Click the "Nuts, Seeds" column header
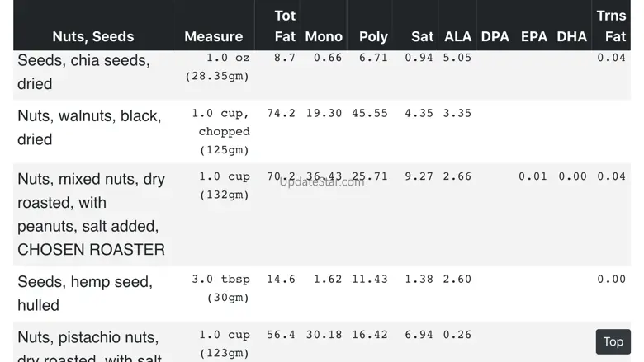The height and width of the screenshot is (362, 644). [x=92, y=36]
